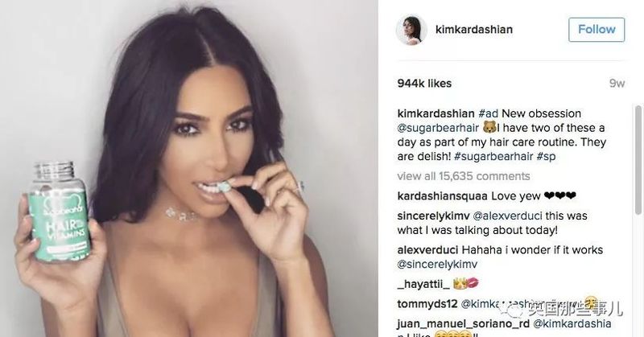Open the alexverduci commenter profile

click(x=427, y=250)
